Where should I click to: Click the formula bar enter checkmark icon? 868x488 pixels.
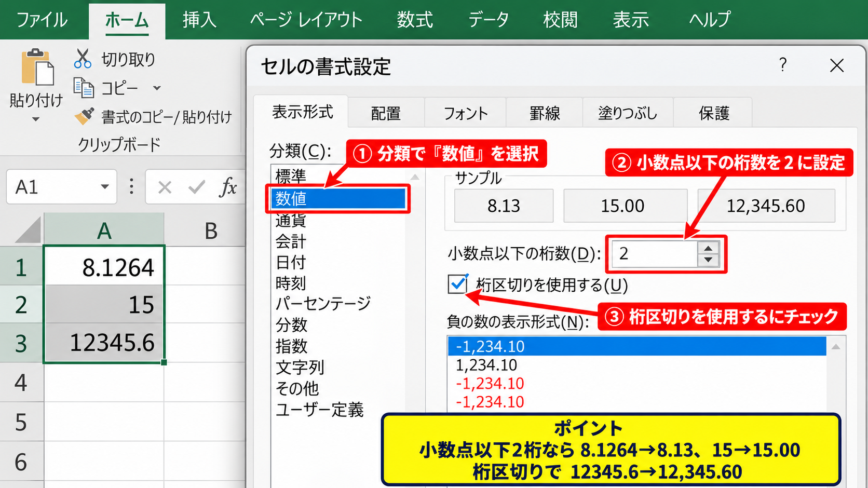point(196,187)
